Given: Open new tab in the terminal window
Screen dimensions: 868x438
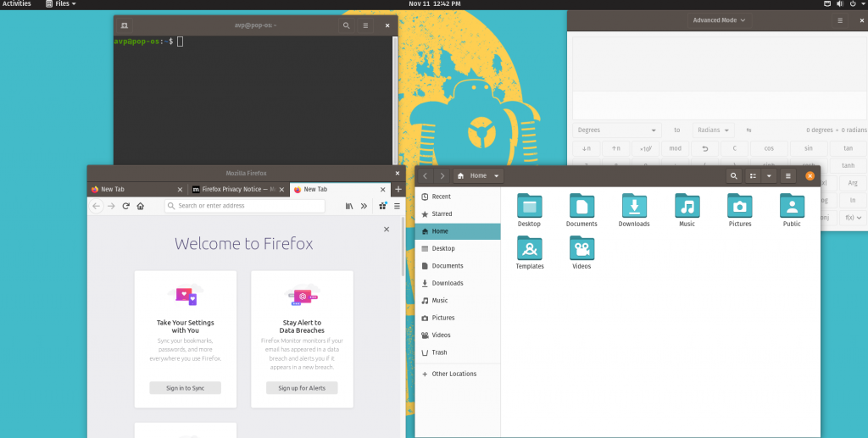Looking at the screenshot, I should (124, 25).
